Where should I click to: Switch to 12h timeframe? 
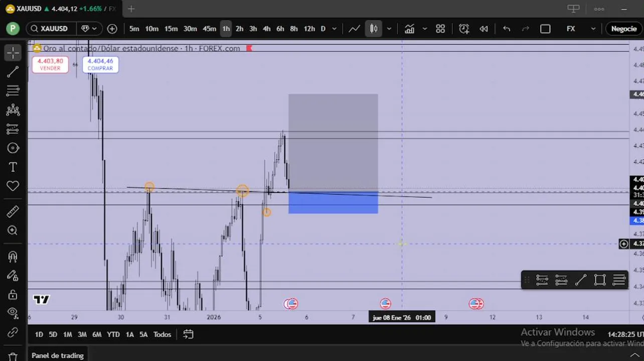click(x=309, y=29)
